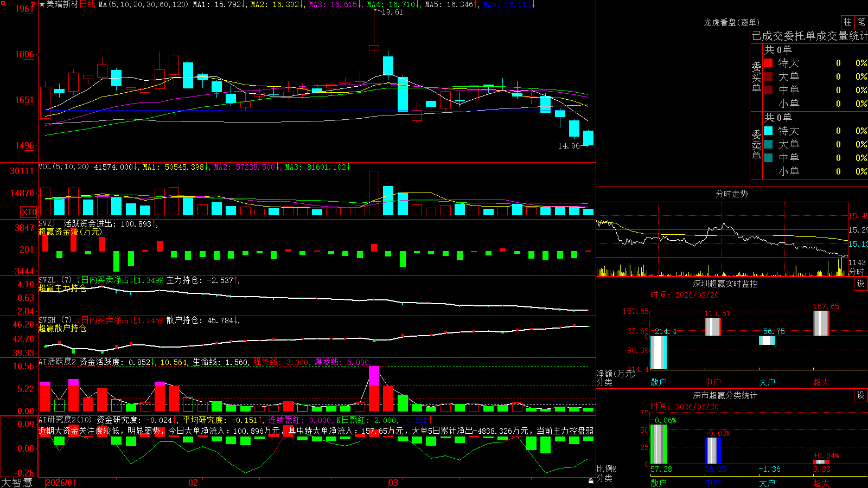Click the 大智慧 logo at the bottom left
This screenshot has height=488, width=868.
(16, 483)
